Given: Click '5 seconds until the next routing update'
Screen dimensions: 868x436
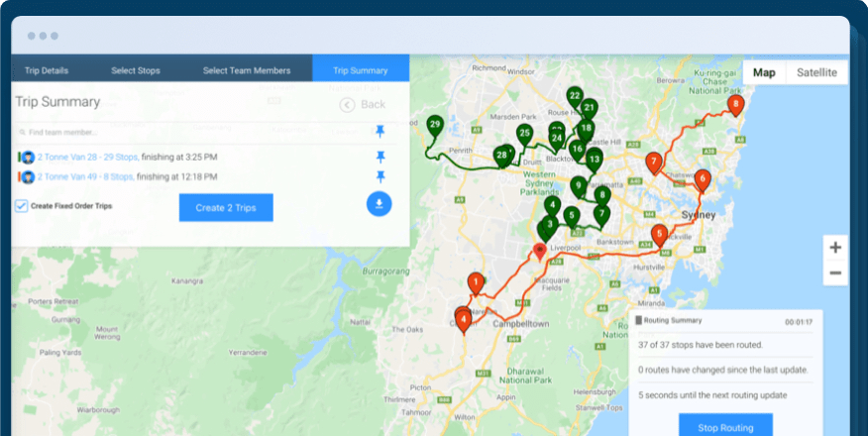Looking at the screenshot, I should [x=712, y=395].
